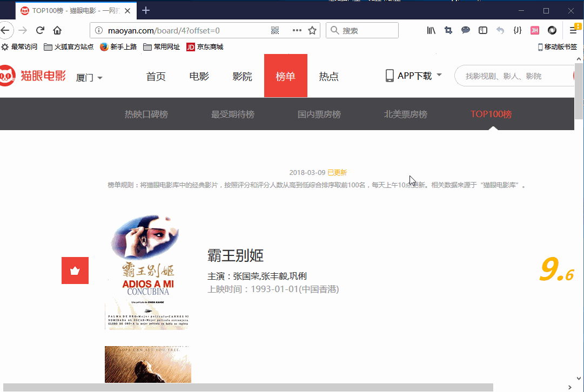This screenshot has height=392, width=584.
Task: Click 主演：张国荣,张丰毅,巩俐 text
Action: point(257,276)
